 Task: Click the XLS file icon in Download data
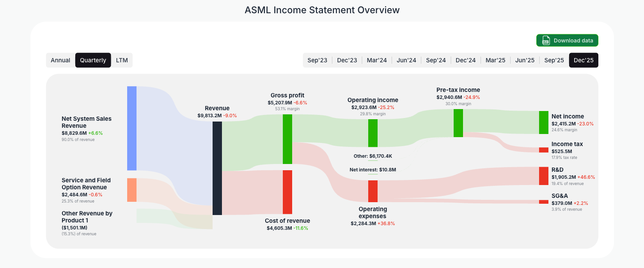tap(546, 41)
